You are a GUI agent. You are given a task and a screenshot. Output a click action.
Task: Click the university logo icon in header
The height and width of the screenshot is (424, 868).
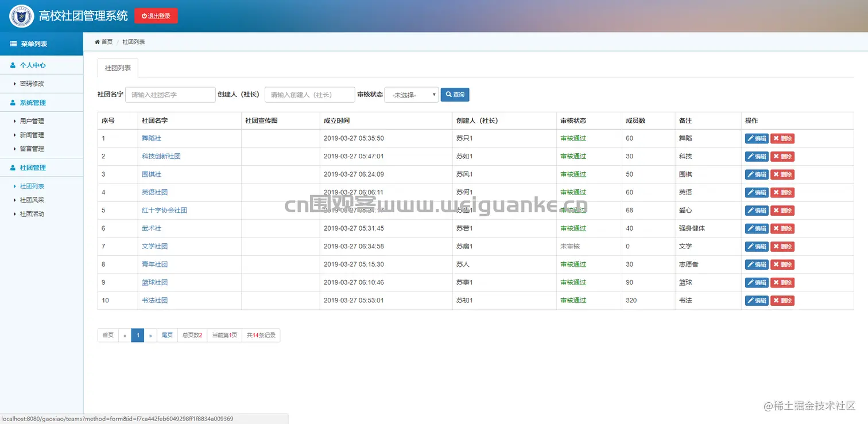[22, 16]
